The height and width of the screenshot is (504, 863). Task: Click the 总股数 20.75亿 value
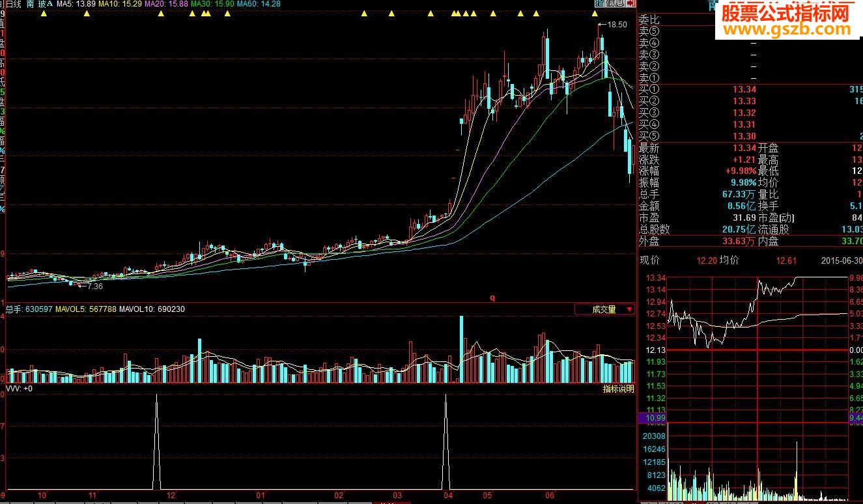(739, 230)
